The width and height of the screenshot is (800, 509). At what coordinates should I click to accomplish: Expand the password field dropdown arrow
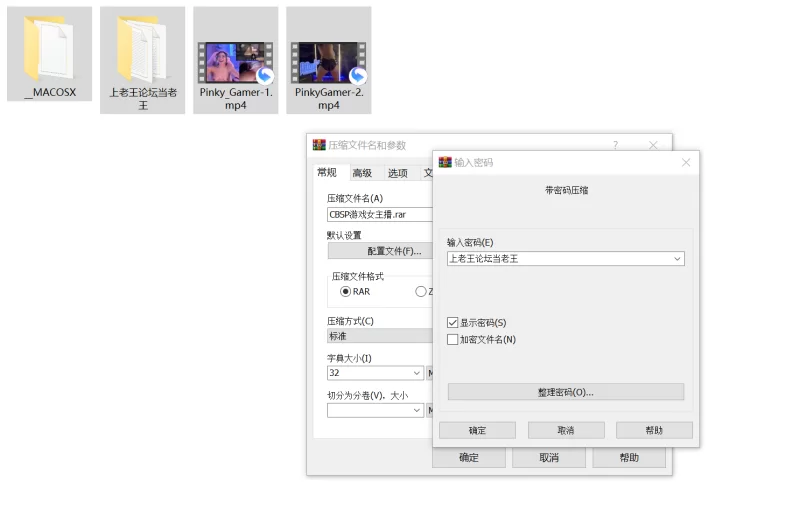pos(677,259)
